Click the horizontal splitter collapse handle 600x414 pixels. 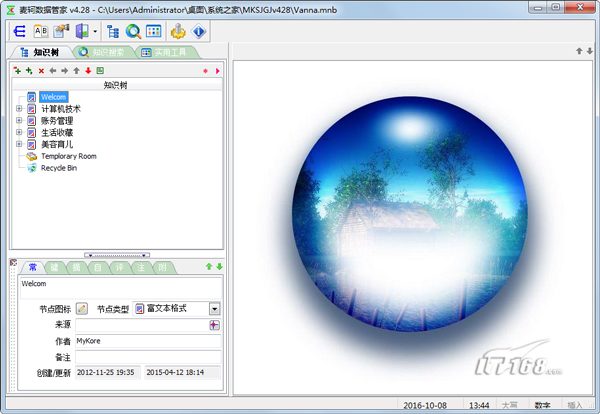pos(117,255)
